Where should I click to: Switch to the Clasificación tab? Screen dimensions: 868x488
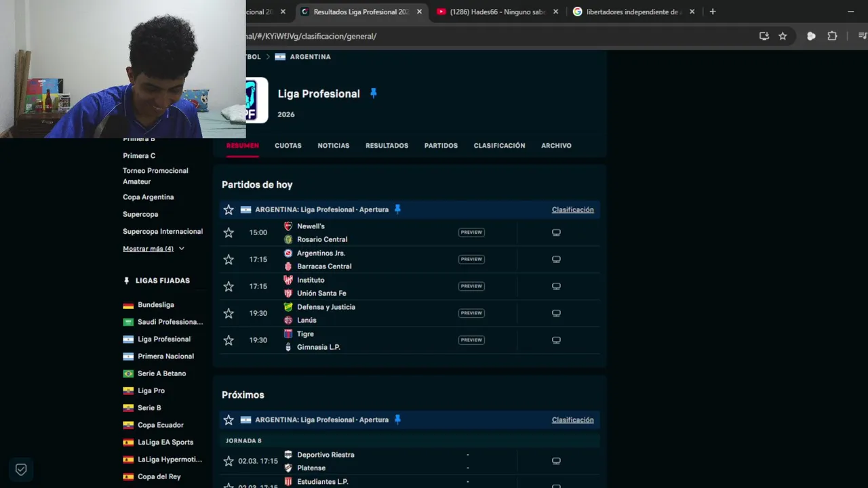click(499, 146)
